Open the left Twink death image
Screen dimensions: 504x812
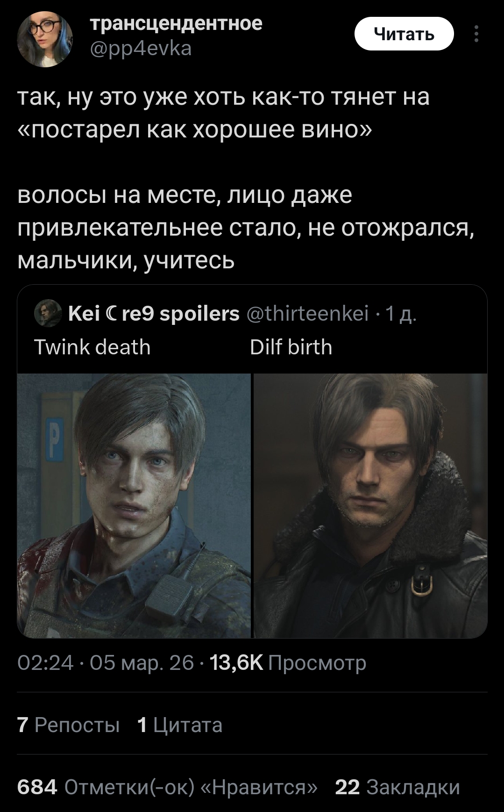pos(134,505)
